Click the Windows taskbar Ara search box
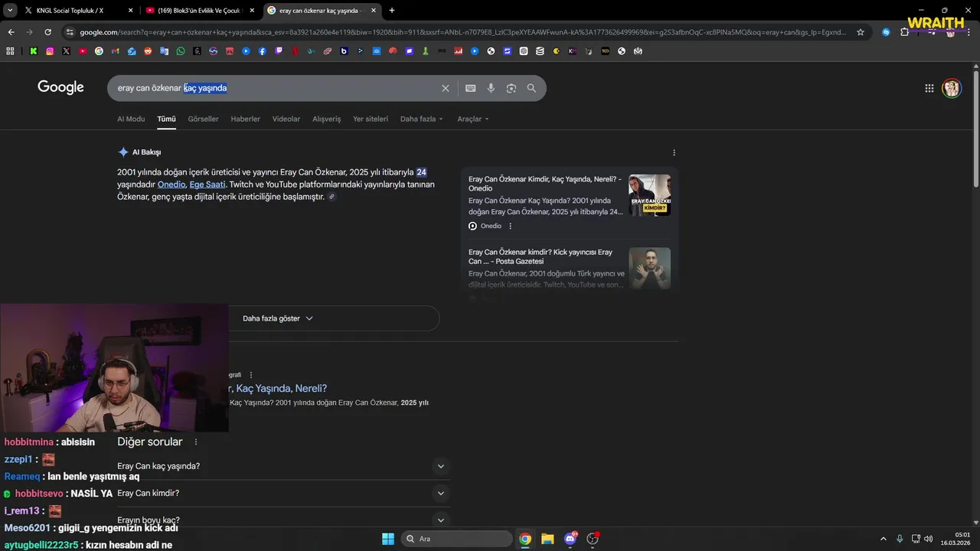Viewport: 980px width, 551px height. [x=457, y=539]
